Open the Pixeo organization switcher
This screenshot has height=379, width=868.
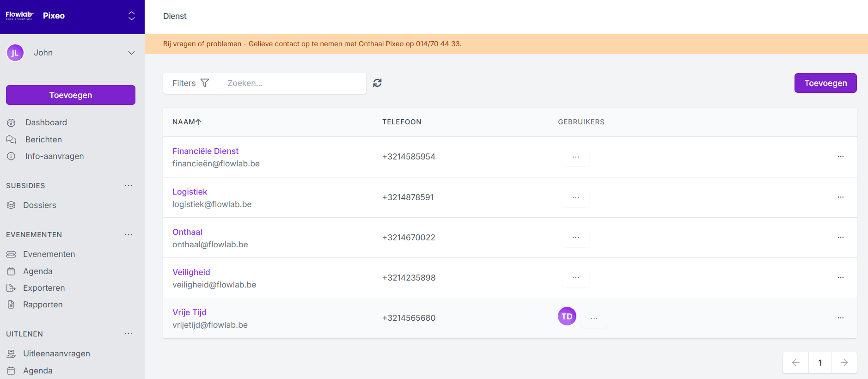pyautogui.click(x=131, y=16)
